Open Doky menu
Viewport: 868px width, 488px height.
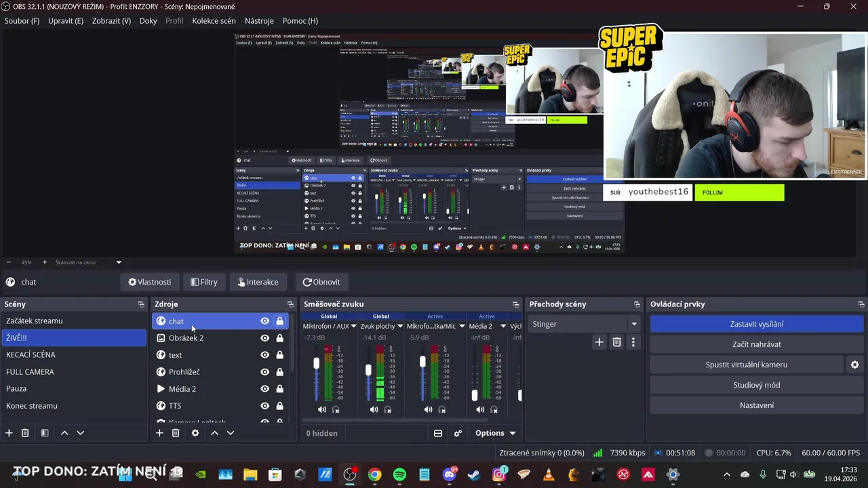pyautogui.click(x=149, y=21)
